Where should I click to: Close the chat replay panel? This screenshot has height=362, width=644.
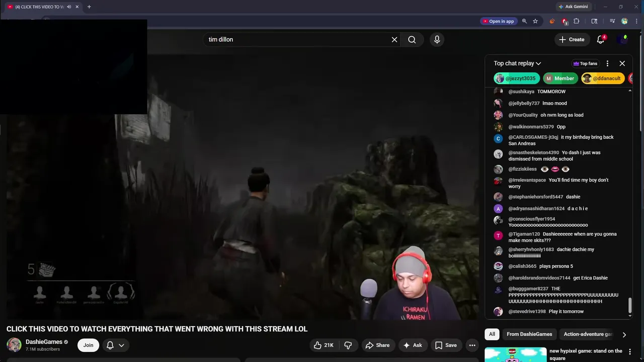[622, 63]
